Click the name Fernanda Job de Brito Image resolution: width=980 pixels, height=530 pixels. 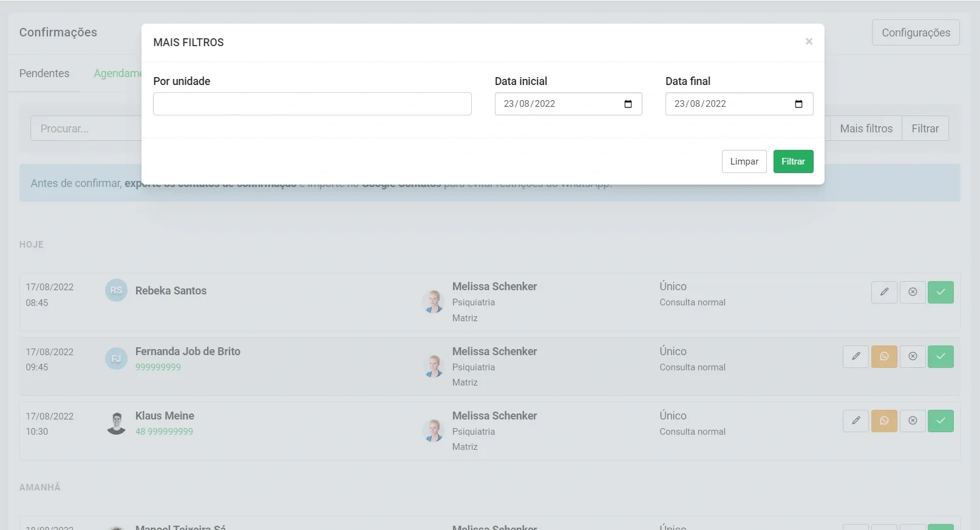188,352
